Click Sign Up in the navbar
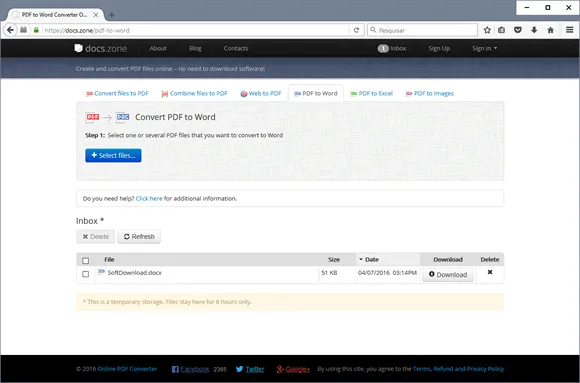Image resolution: width=580 pixels, height=383 pixels. (x=439, y=48)
